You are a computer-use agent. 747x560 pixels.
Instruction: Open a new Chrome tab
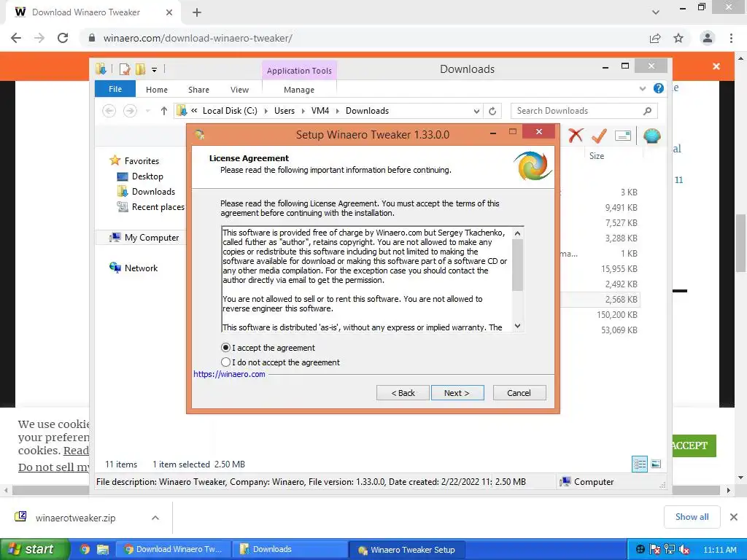click(x=197, y=12)
